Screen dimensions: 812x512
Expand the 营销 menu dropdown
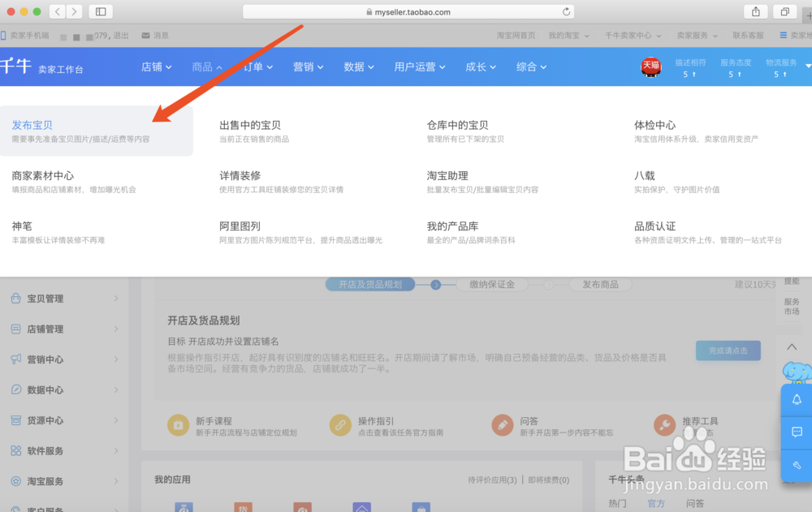pos(308,67)
